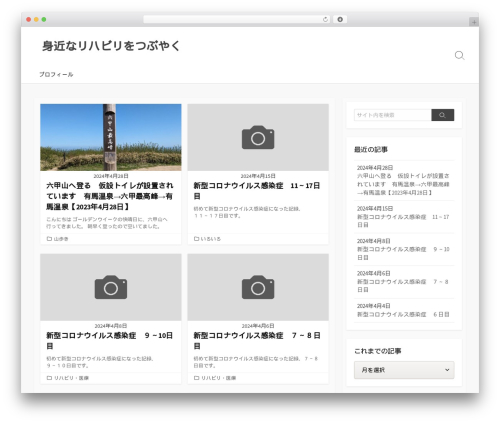Image resolution: width=500 pixels, height=423 pixels.
Task: Open the プロフィール menu item
Action: pyautogui.click(x=56, y=74)
